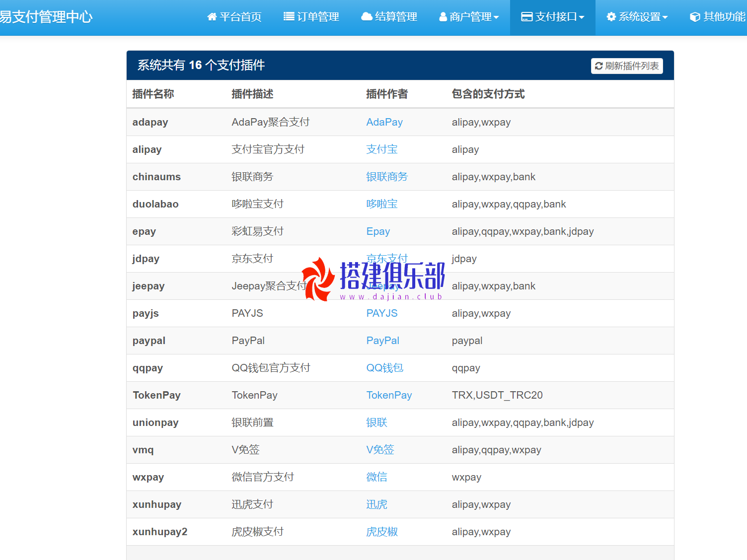This screenshot has width=747, height=560.
Task: Click the 刷新插件列表 refresh button
Action: tap(627, 66)
